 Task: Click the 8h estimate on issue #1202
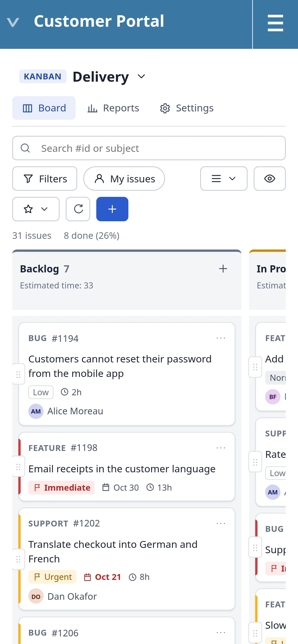(x=139, y=577)
